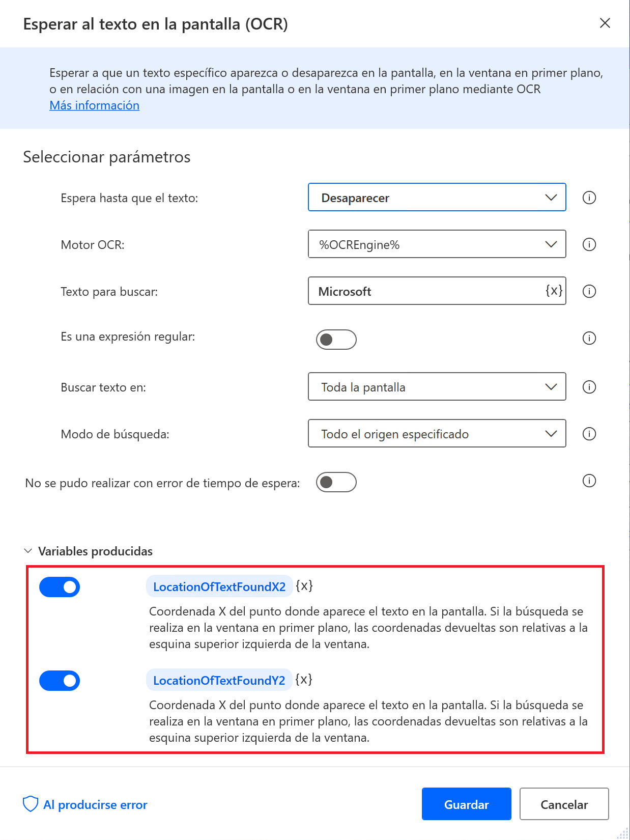Open the Motor OCR %OCREngine% dropdown
This screenshot has width=630, height=840.
437,244
